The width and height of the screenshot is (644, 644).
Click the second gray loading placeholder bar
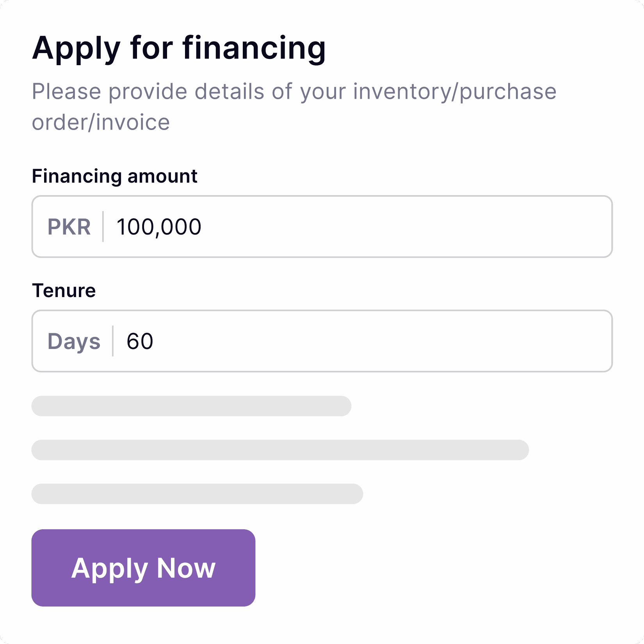coord(280,450)
